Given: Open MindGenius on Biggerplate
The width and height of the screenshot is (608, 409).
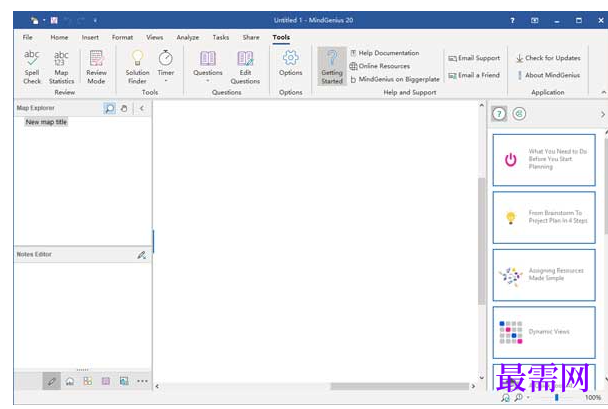Looking at the screenshot, I should (x=395, y=79).
